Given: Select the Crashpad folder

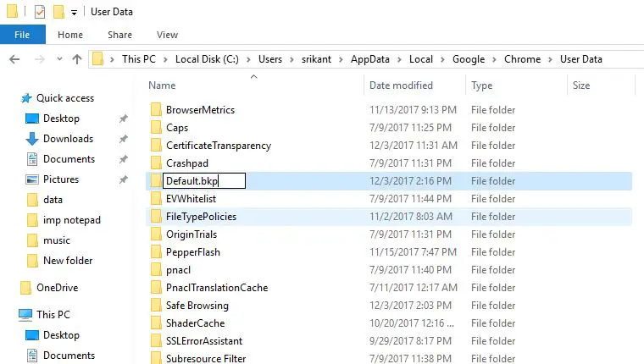Looking at the screenshot, I should [187, 163].
